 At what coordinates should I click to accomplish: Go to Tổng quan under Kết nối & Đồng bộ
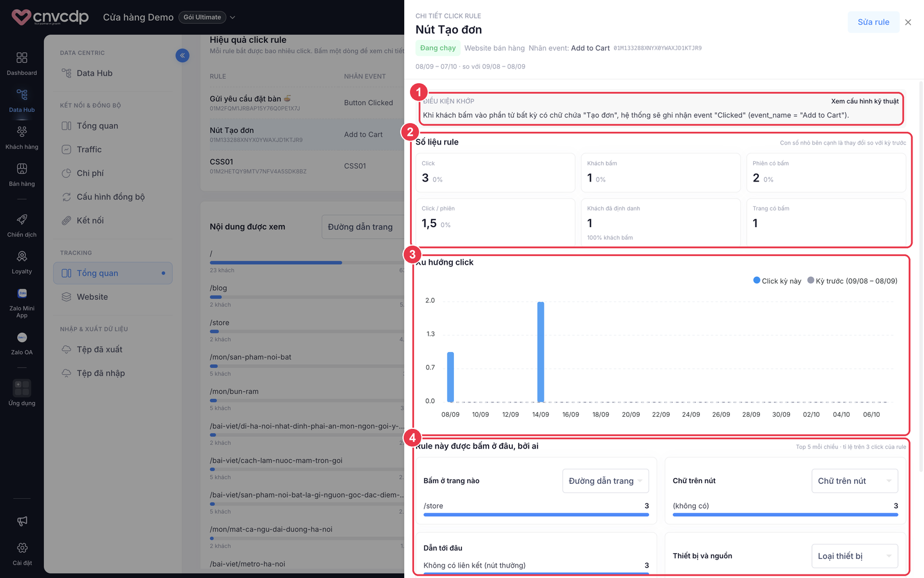tap(113, 126)
